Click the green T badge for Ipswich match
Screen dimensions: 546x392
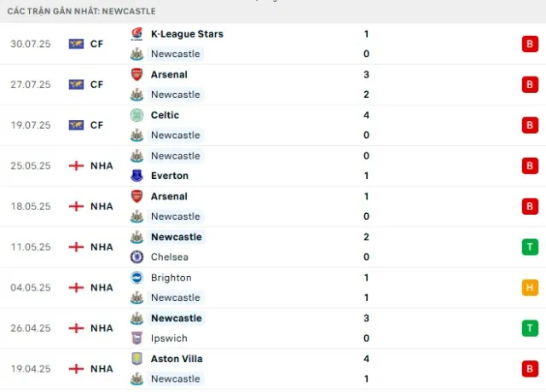click(530, 328)
